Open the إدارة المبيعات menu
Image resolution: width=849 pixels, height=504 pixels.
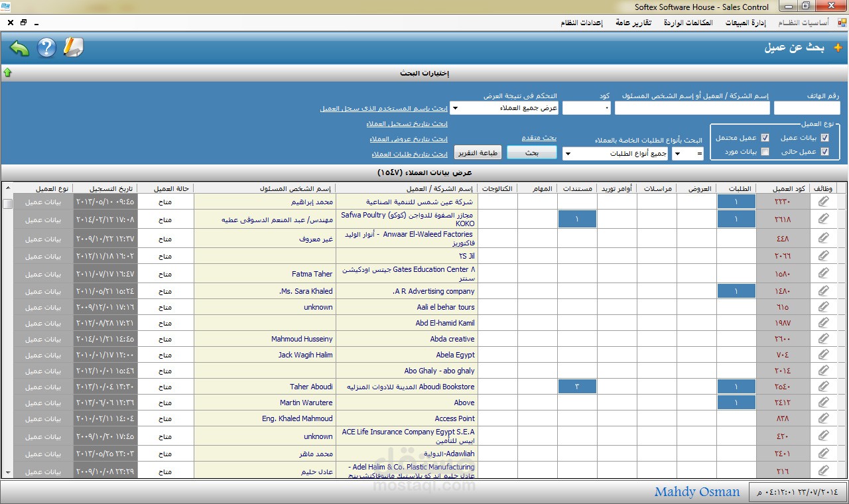pos(746,23)
